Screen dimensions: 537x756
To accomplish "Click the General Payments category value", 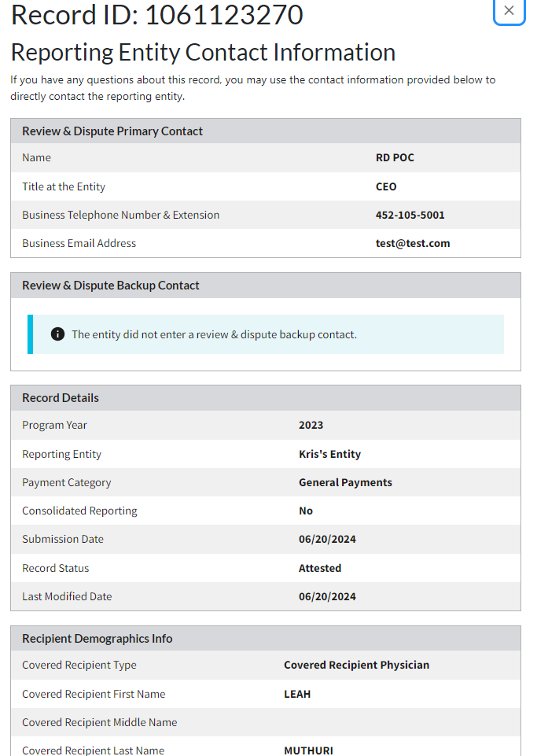I will (x=345, y=482).
